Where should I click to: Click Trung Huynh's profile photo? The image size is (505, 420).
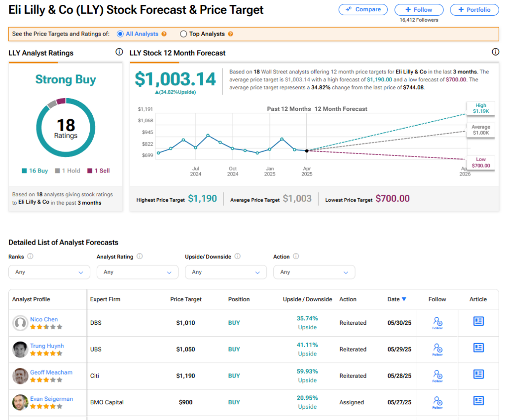tap(20, 349)
